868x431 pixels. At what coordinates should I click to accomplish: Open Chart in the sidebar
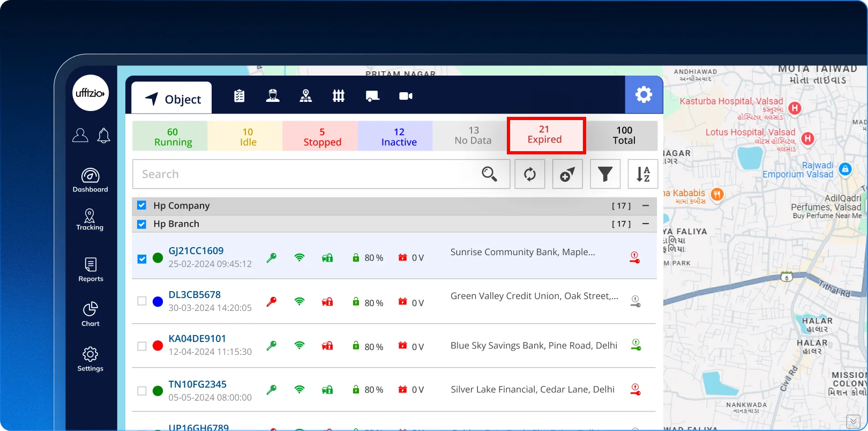pyautogui.click(x=91, y=314)
